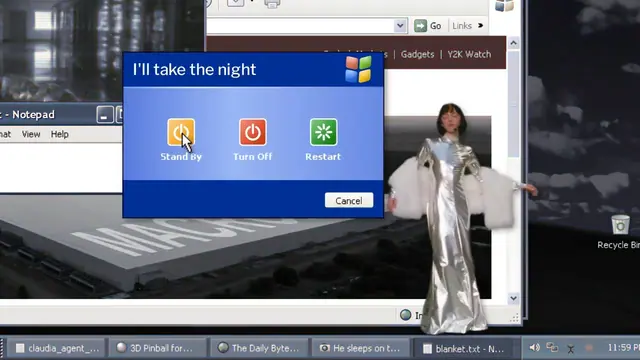Click the green Restart icon
This screenshot has width=640, height=360.
(324, 132)
